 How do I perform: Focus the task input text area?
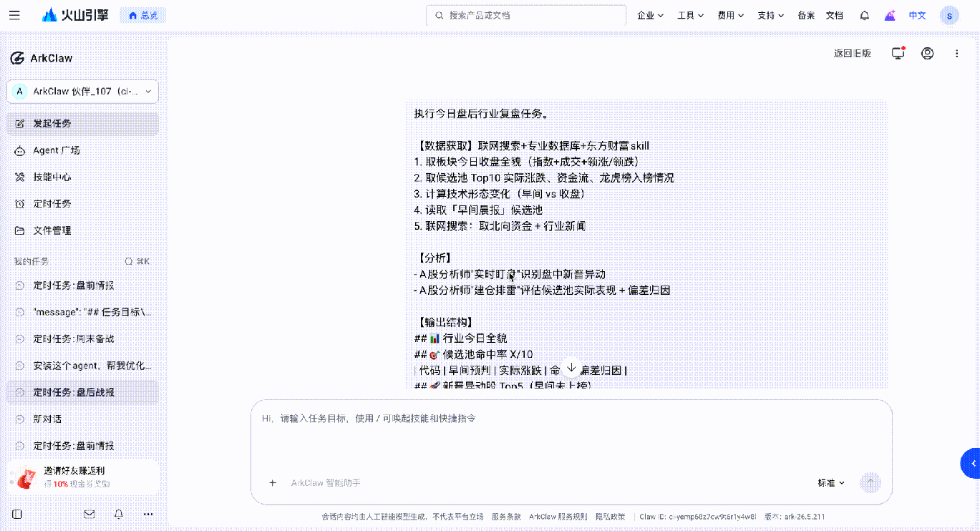(571, 437)
